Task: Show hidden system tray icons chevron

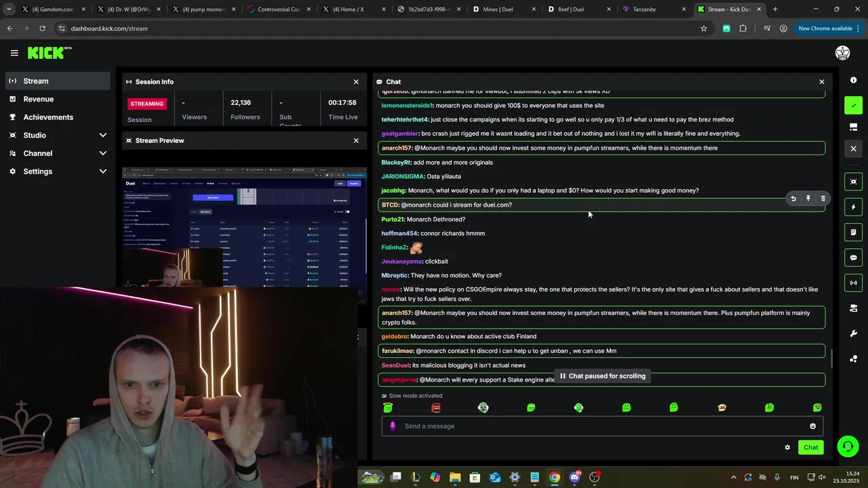Action: pos(733,477)
